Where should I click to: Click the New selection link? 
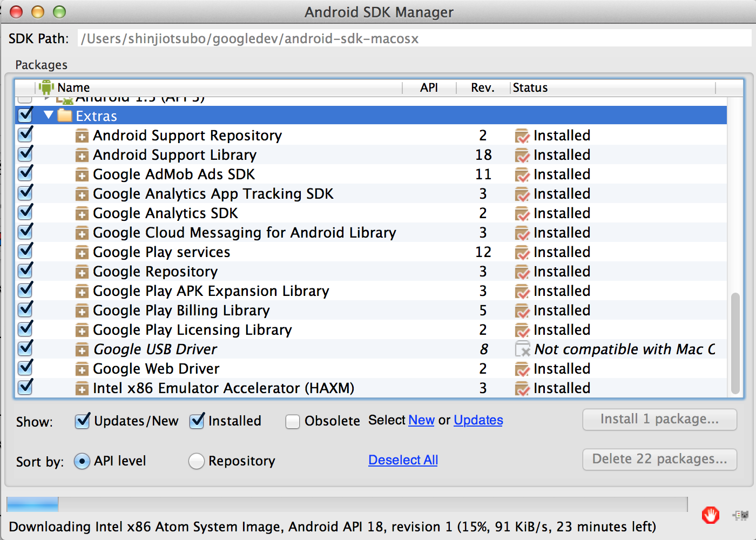421,420
